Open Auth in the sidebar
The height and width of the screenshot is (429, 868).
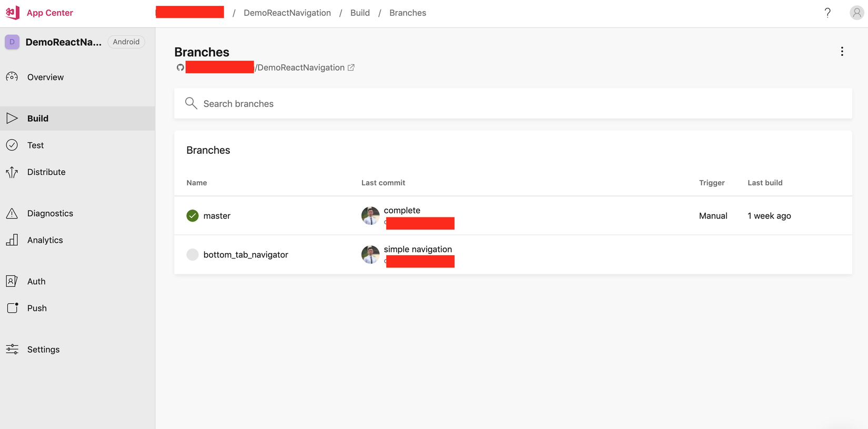click(x=77, y=281)
